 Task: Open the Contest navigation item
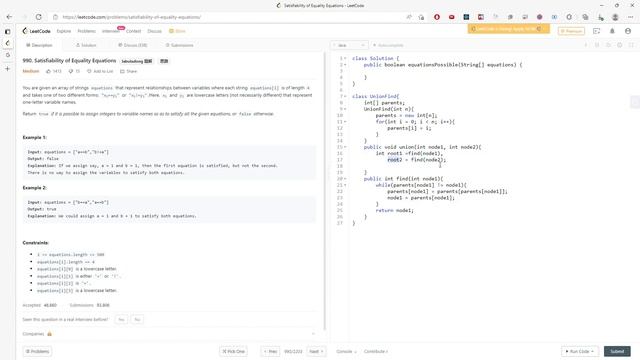coord(133,31)
